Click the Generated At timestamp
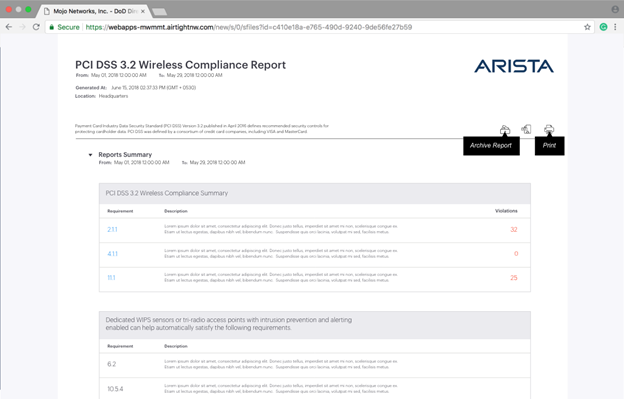 coord(153,88)
